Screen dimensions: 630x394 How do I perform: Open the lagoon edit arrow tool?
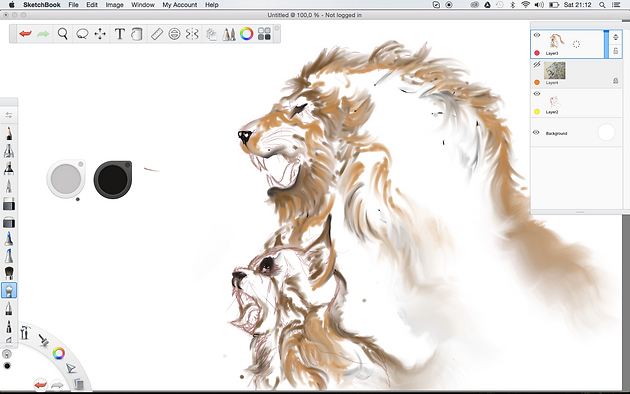[71, 368]
